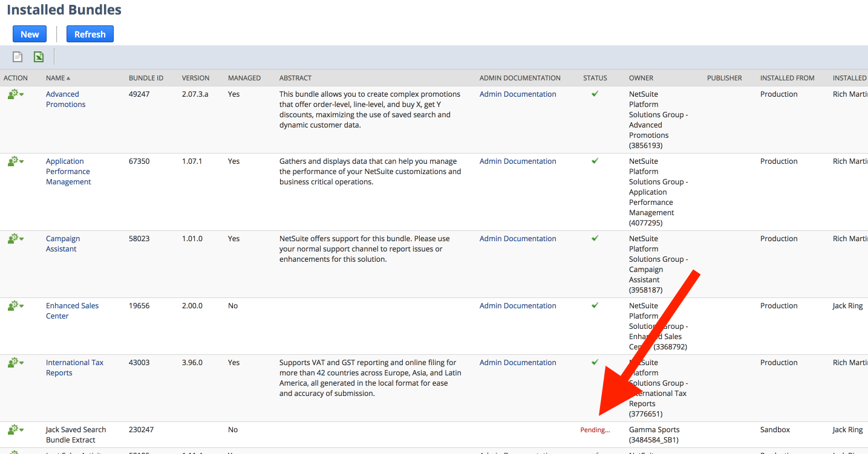This screenshot has width=868, height=454.
Task: Click green status checkmark for Campaign Assistant
Action: tap(595, 238)
